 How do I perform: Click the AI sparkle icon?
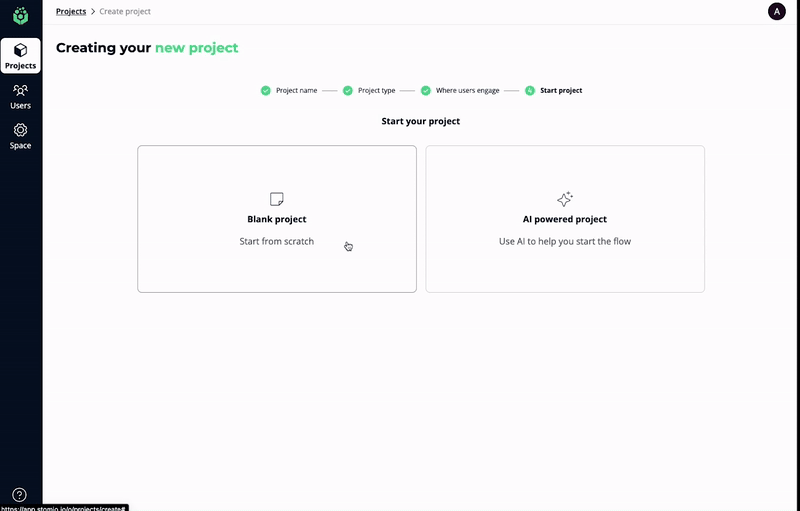pos(565,199)
